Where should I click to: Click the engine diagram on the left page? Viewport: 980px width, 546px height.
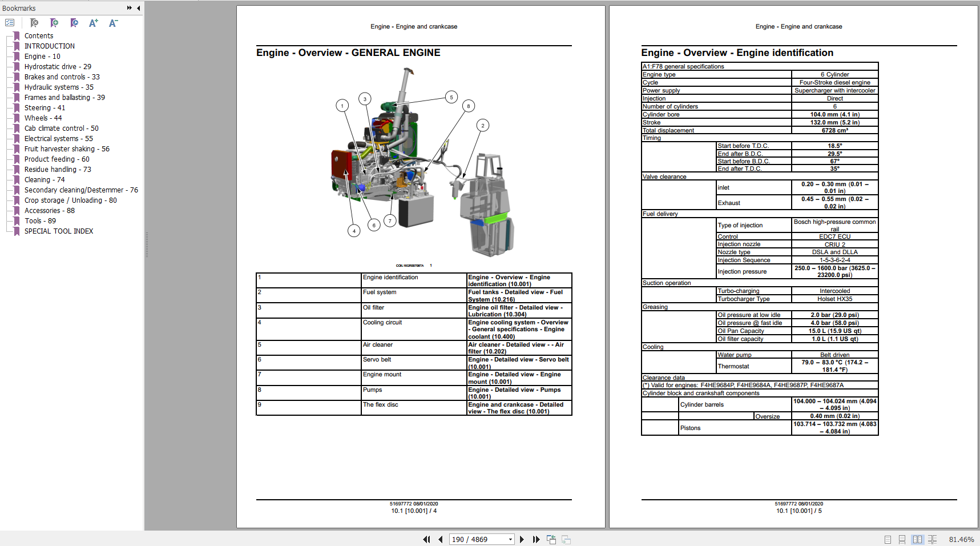pos(424,162)
